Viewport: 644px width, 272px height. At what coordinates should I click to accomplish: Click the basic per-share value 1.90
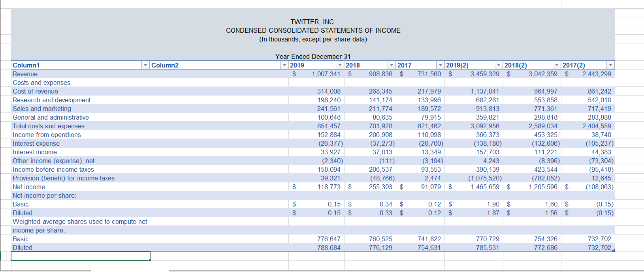(x=493, y=204)
